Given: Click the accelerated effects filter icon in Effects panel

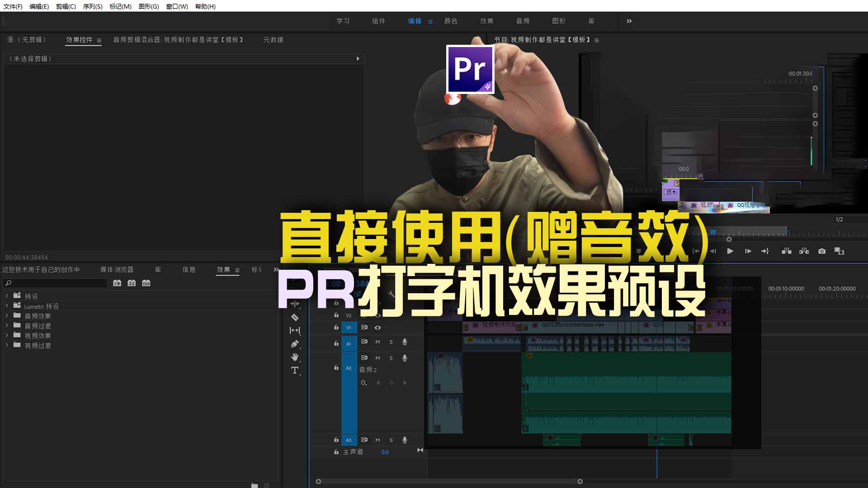Looking at the screenshot, I should [x=117, y=283].
